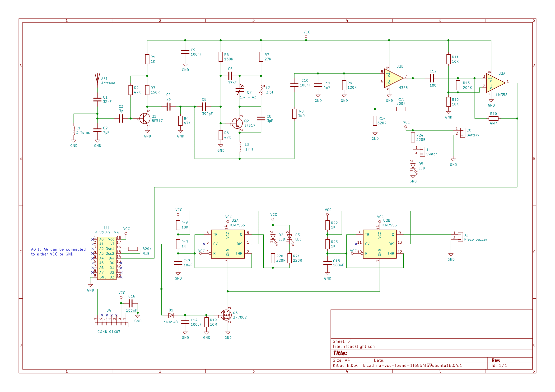This screenshot has width=555, height=392.
Task: Click the R15 200K resistor symbol
Action: coord(401,109)
